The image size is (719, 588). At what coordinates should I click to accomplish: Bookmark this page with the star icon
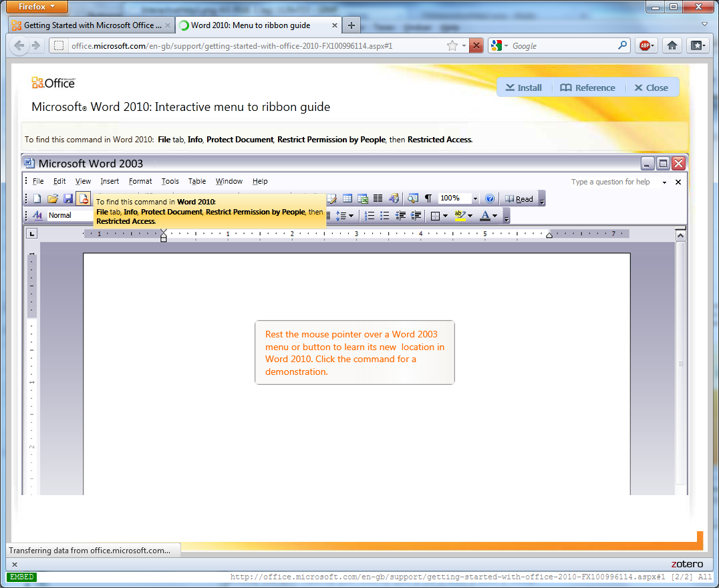pos(452,45)
